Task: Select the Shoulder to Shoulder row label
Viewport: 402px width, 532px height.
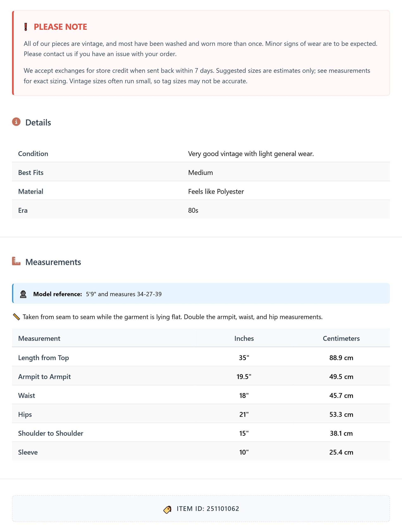Action: (x=51, y=433)
